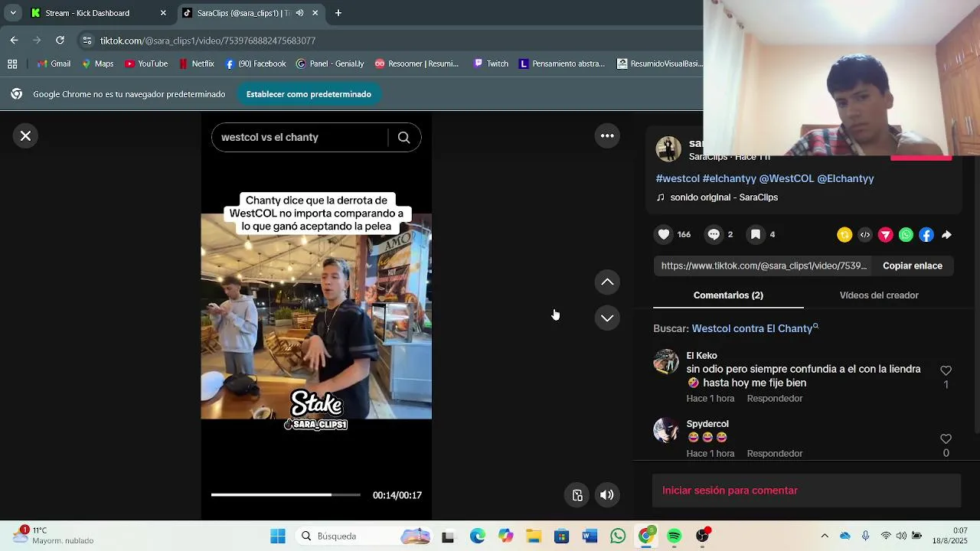Open @WestCOL mention profile
Image resolution: width=980 pixels, height=551 pixels.
point(786,178)
